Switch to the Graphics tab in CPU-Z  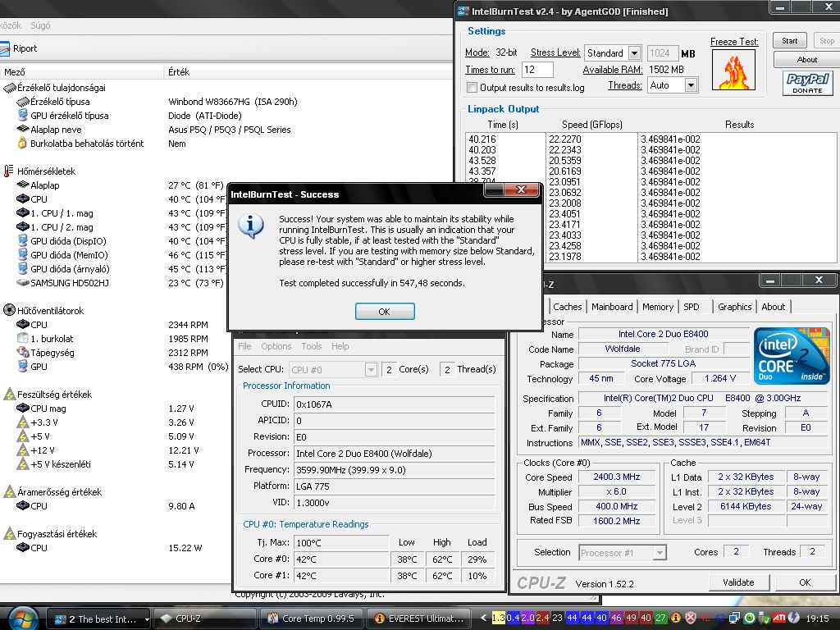click(x=734, y=307)
